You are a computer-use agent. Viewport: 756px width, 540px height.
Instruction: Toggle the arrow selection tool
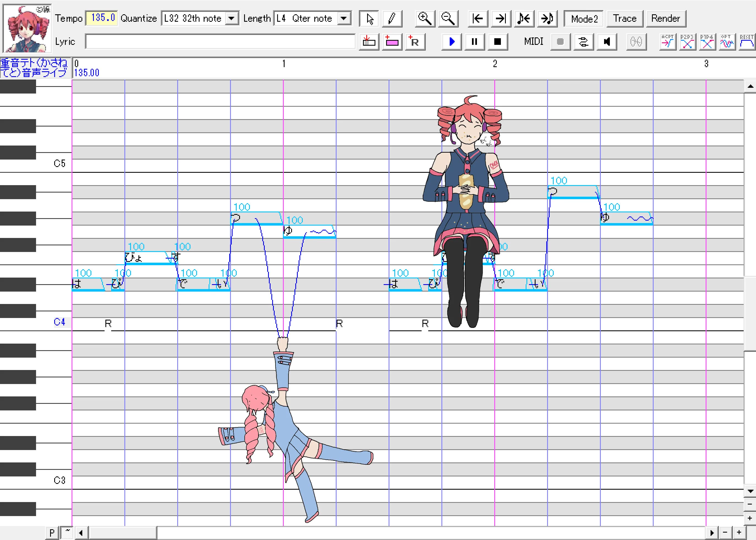pos(369,19)
